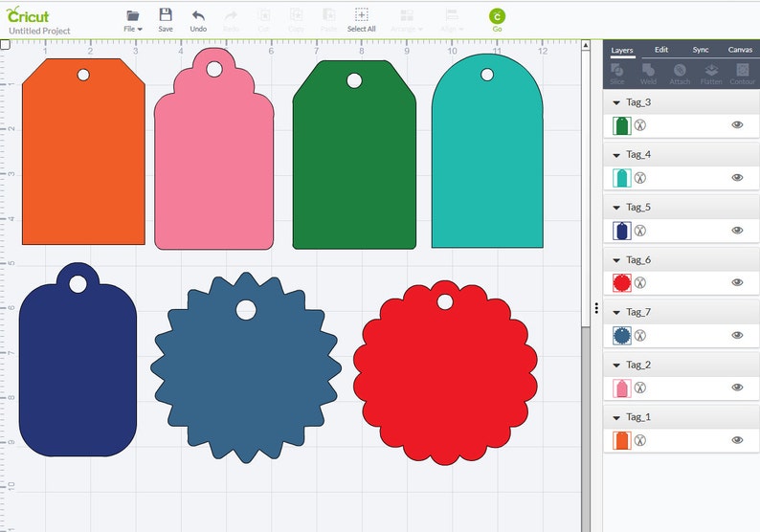The width and height of the screenshot is (760, 532).
Task: Collapse the Tag_3 layer group
Action: (x=616, y=102)
